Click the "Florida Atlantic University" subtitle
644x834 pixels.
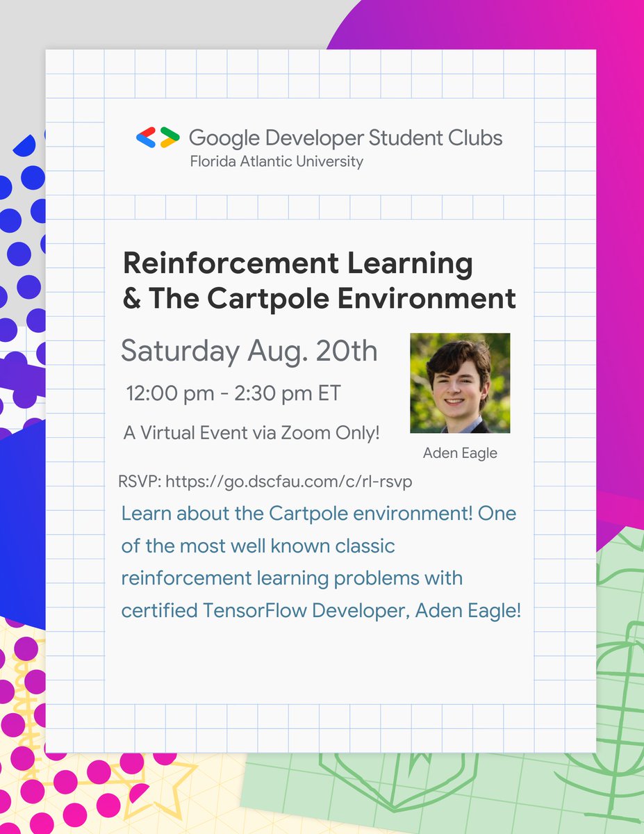pyautogui.click(x=276, y=162)
